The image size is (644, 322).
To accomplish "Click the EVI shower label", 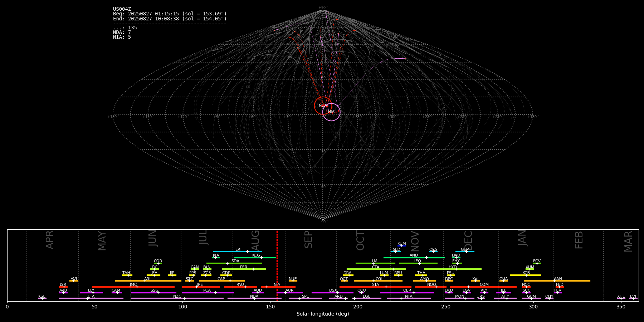I will pos(633,297).
